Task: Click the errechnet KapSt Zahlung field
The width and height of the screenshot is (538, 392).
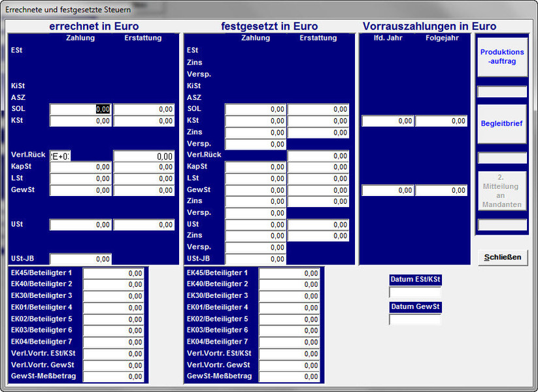Action: coord(80,167)
